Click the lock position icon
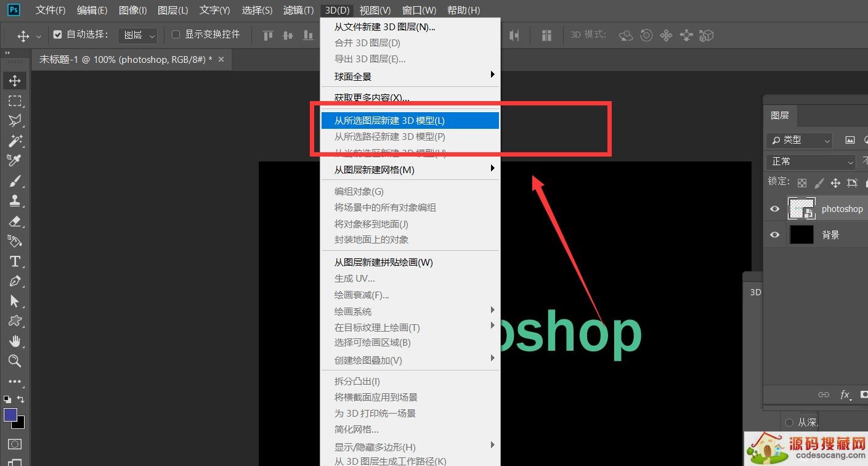The height and width of the screenshot is (466, 868). 835,183
